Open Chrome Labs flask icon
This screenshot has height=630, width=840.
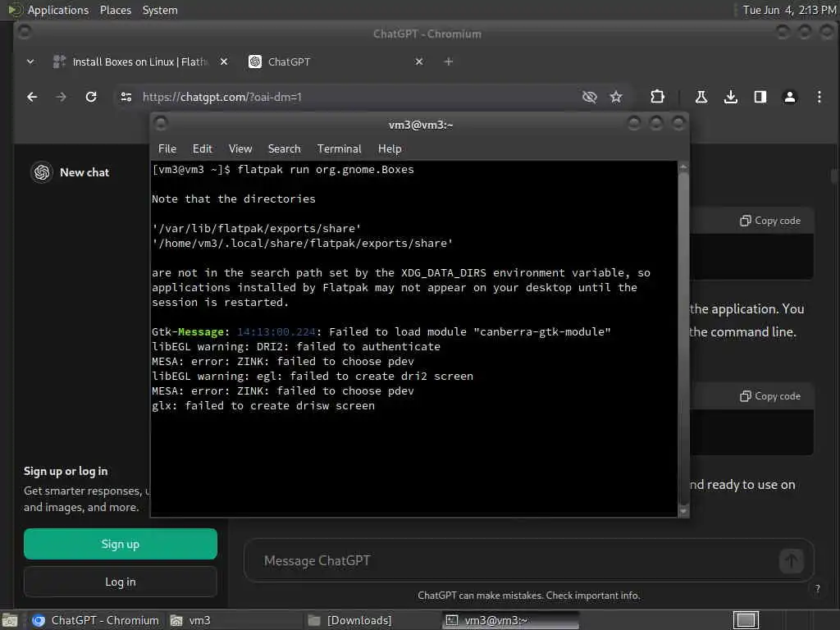click(701, 97)
